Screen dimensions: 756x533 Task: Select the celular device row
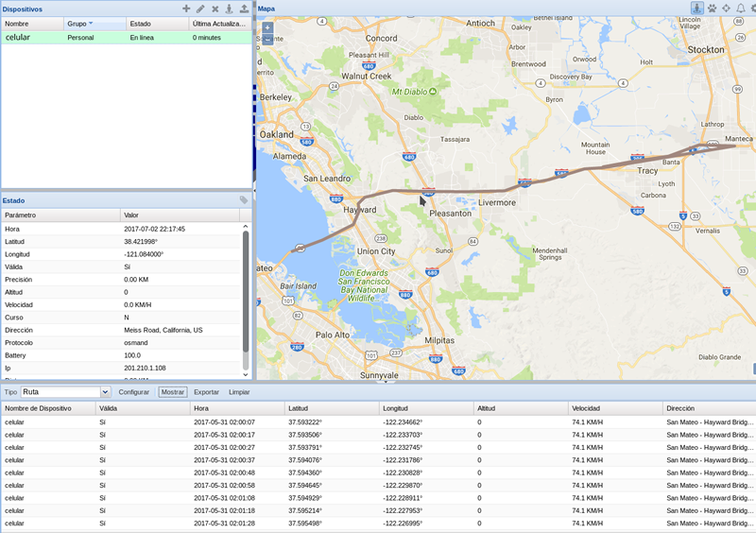[x=127, y=37]
